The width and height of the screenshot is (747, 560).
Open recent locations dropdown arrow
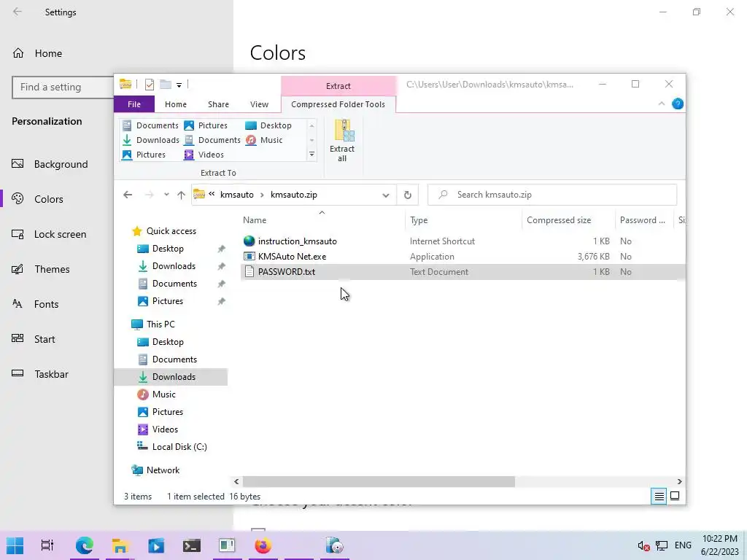166,195
